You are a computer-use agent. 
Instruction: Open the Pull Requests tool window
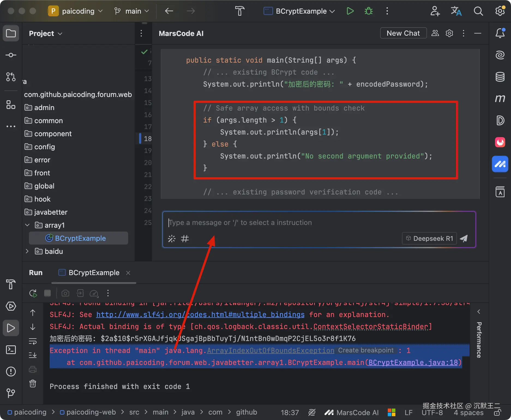pos(11,77)
